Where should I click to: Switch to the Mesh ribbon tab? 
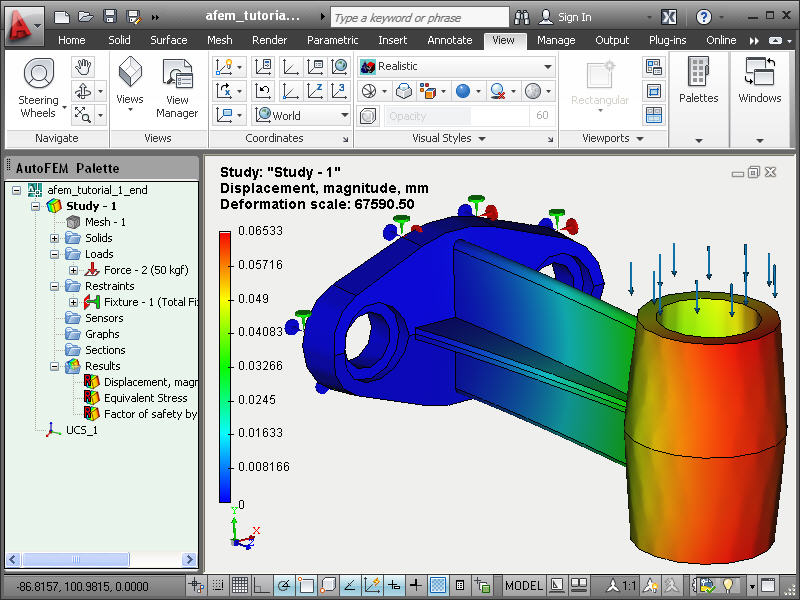click(x=219, y=40)
